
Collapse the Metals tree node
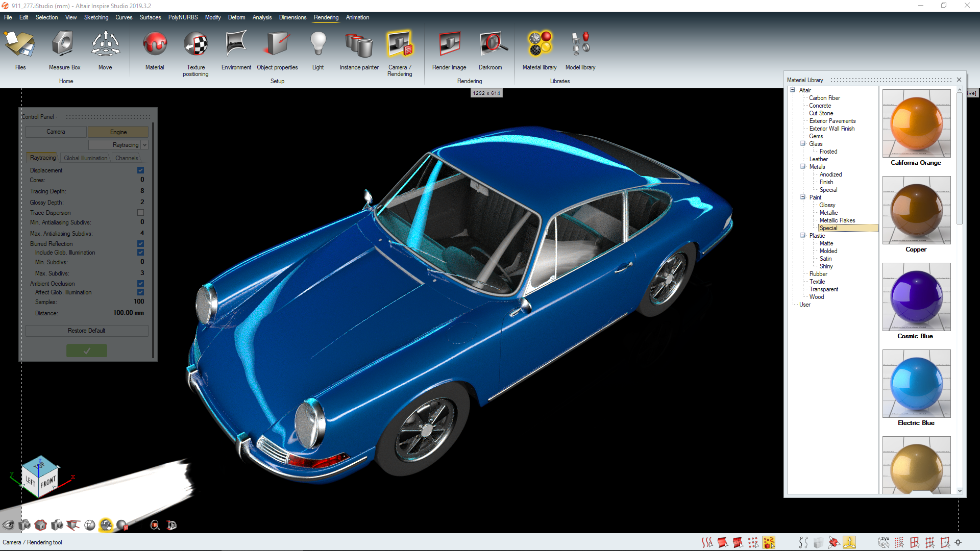(x=803, y=167)
